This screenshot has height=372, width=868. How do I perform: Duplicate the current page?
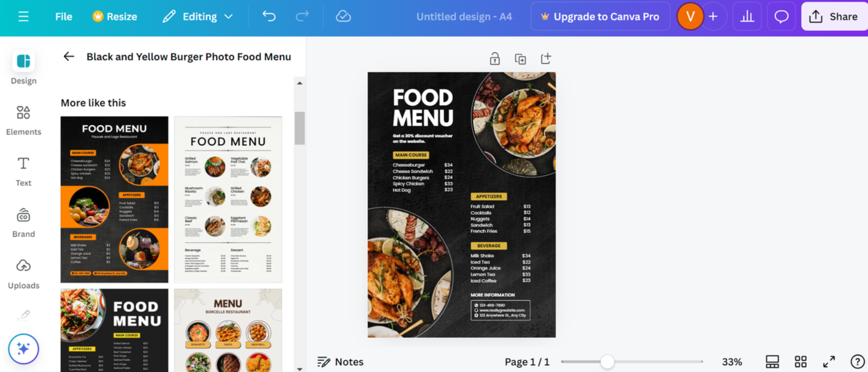click(520, 58)
